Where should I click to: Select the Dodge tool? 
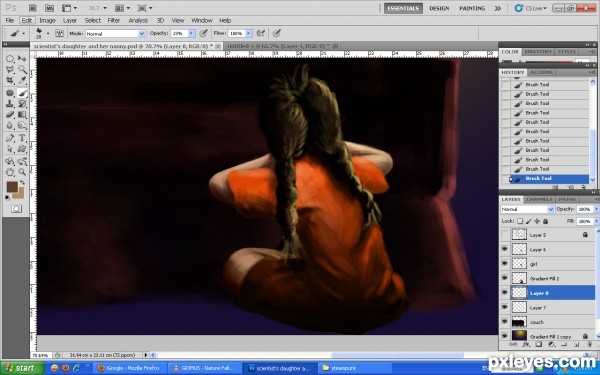(22, 125)
